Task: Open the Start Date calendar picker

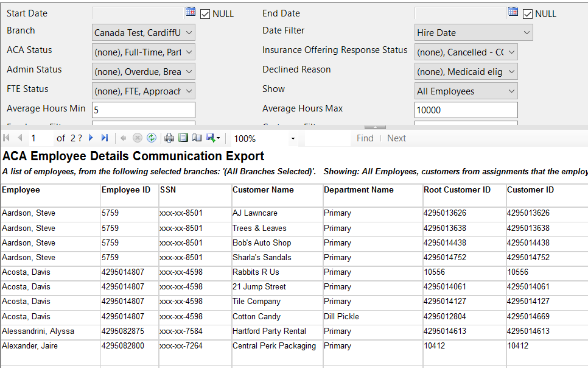Action: click(191, 12)
